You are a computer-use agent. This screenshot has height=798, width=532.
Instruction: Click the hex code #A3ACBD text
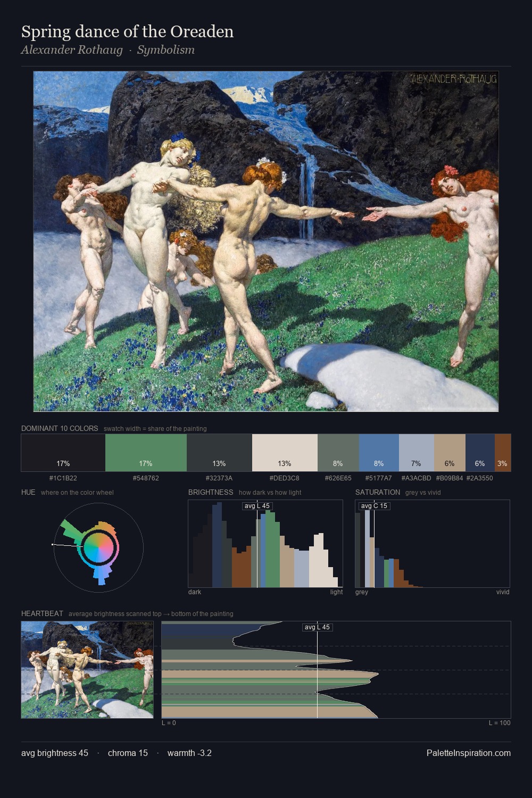pos(417,478)
